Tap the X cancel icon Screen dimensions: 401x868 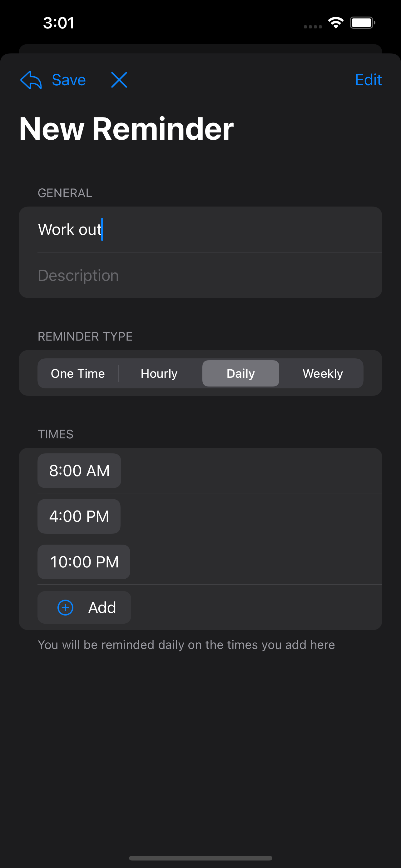tap(119, 80)
